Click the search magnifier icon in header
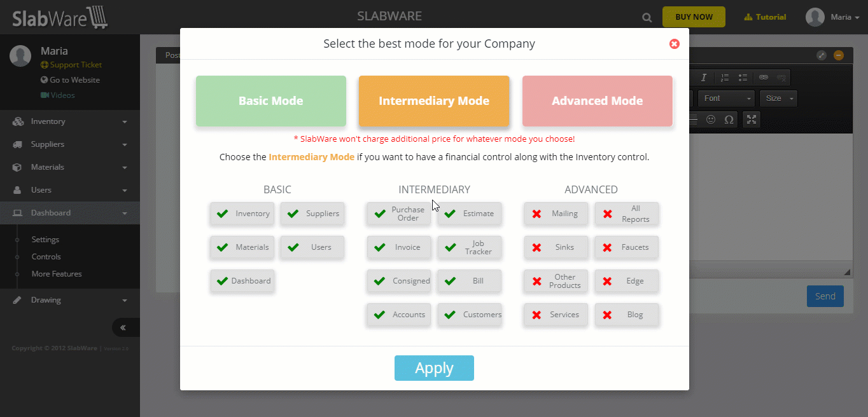This screenshot has width=868, height=417. [x=647, y=18]
